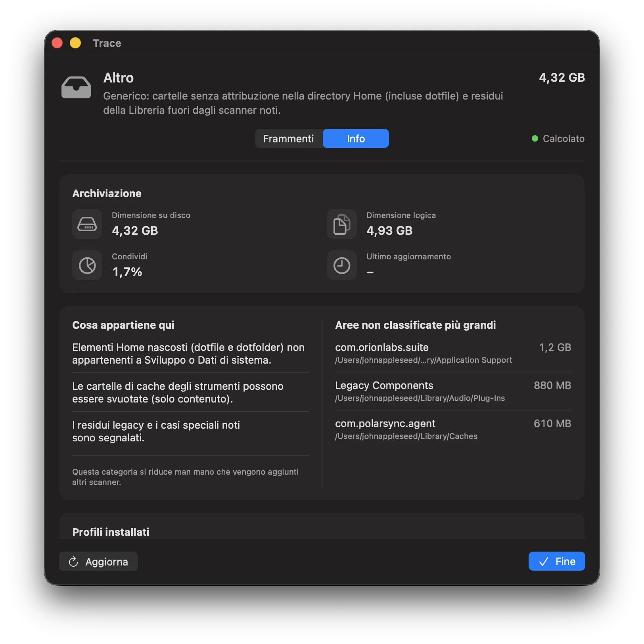This screenshot has height=644, width=644.
Task: Switch to the Frammenti tab
Action: click(x=288, y=138)
